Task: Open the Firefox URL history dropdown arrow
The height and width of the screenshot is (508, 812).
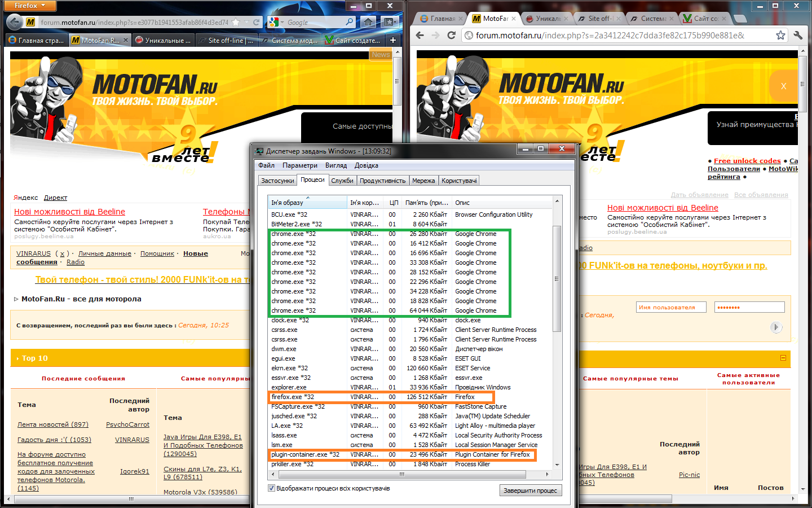Action: pyautogui.click(x=246, y=23)
